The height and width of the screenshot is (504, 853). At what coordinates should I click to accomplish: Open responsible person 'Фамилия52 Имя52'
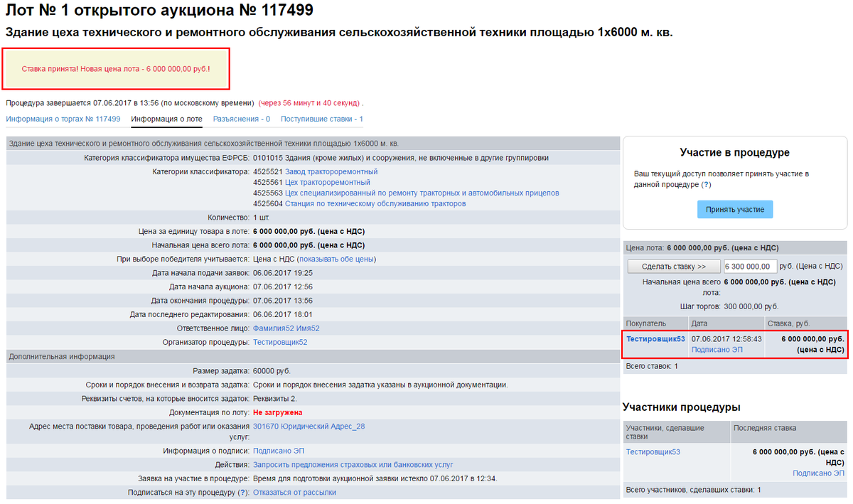(286, 328)
